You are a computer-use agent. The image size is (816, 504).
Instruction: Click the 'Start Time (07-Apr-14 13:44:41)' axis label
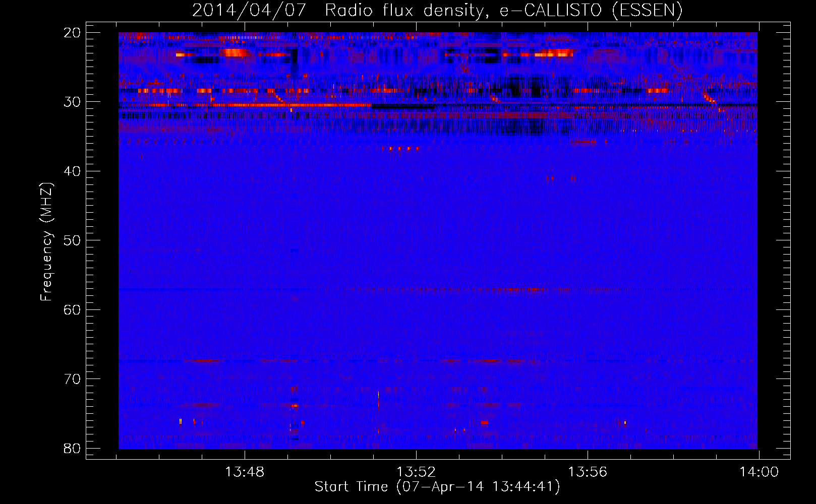click(x=437, y=487)
